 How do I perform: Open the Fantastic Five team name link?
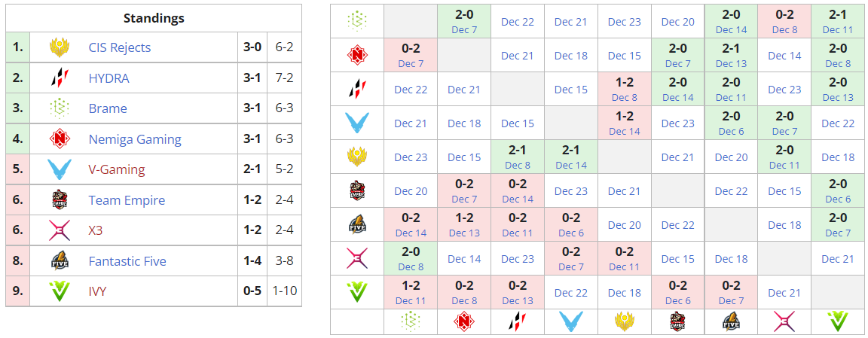pos(127,261)
